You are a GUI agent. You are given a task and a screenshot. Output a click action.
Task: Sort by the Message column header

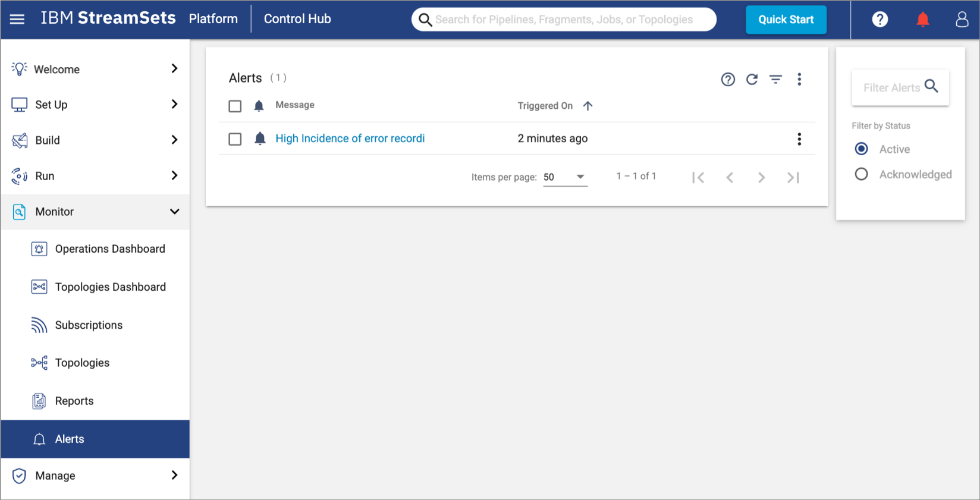point(295,105)
